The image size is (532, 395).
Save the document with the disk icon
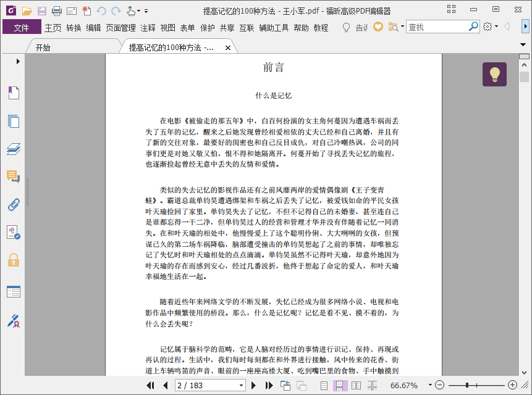(x=42, y=11)
